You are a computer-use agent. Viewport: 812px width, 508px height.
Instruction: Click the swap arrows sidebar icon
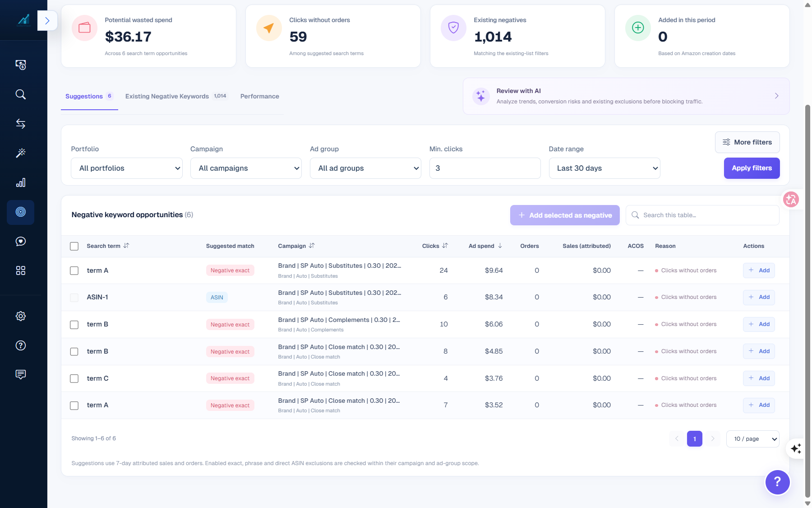[x=20, y=124]
